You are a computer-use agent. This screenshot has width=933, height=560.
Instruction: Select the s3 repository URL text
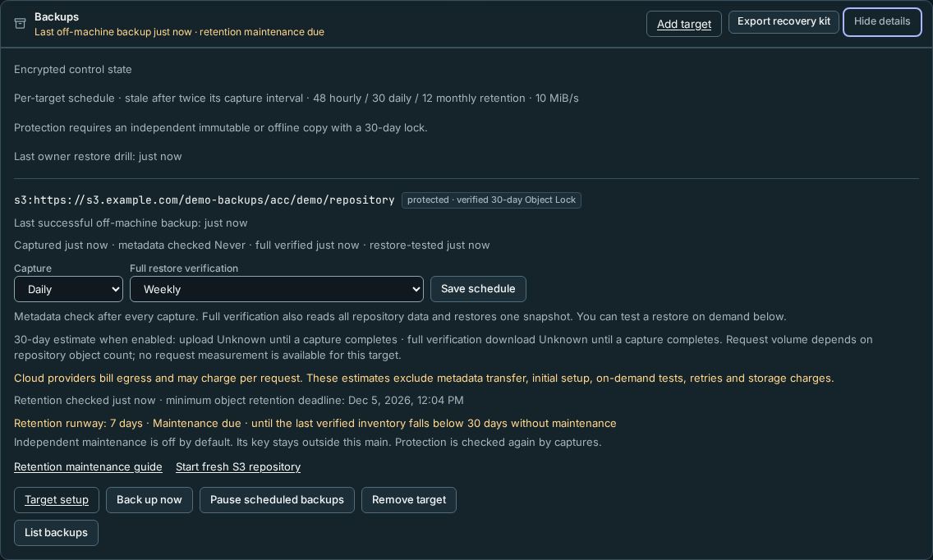tap(204, 200)
